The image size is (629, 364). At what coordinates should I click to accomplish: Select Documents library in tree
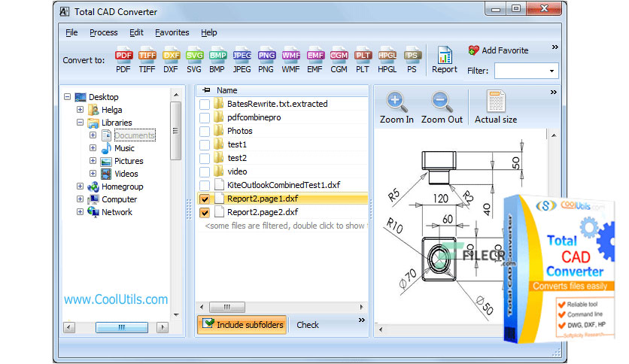click(135, 135)
